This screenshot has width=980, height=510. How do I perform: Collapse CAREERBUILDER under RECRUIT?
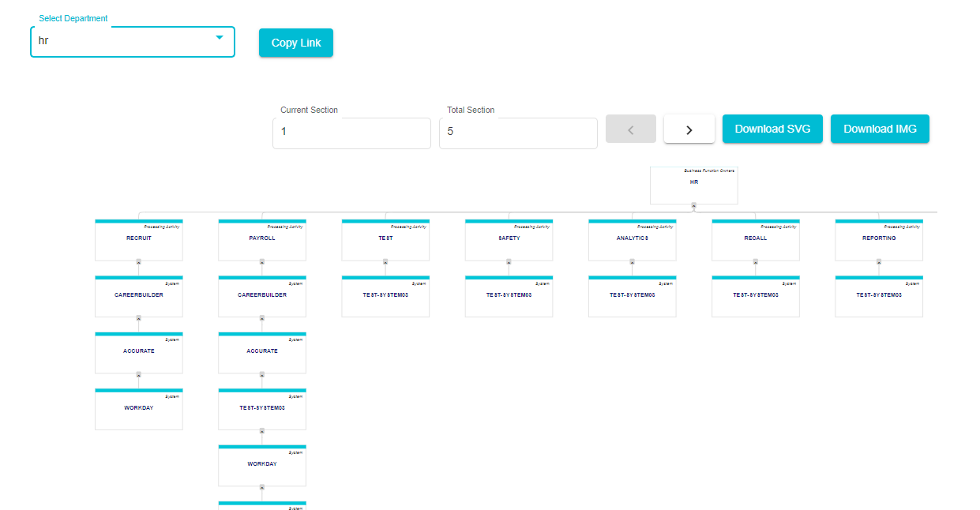(x=139, y=318)
